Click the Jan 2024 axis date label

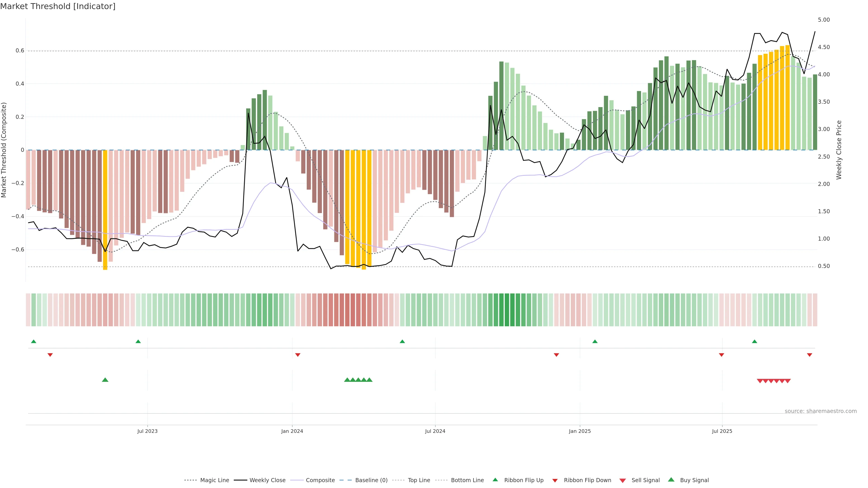pyautogui.click(x=292, y=432)
